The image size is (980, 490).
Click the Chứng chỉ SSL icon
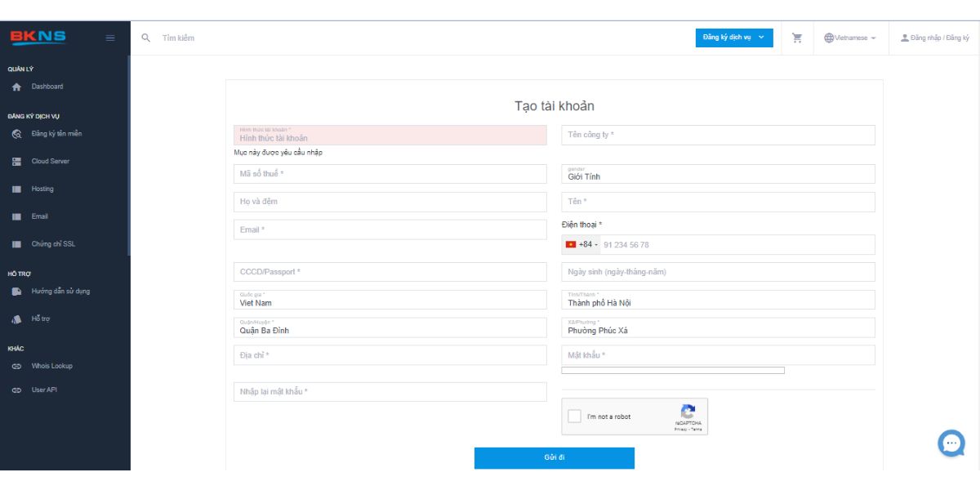click(x=16, y=244)
